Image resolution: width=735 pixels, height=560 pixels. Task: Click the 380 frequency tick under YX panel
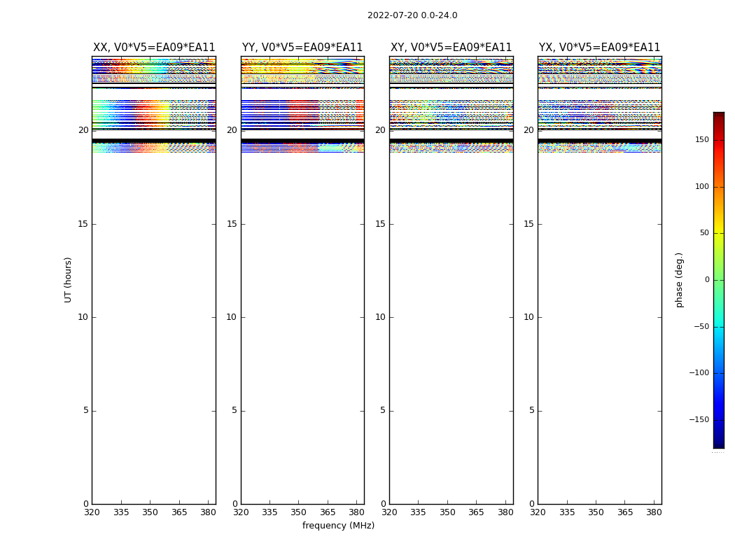[654, 512]
